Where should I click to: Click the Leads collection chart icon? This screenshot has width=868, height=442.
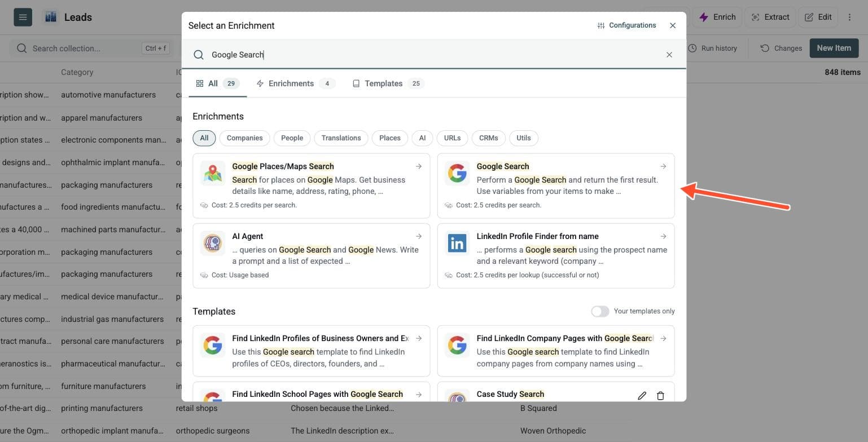[51, 17]
